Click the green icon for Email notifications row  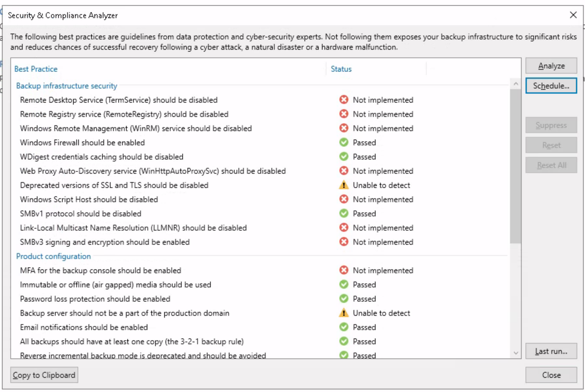[344, 327]
